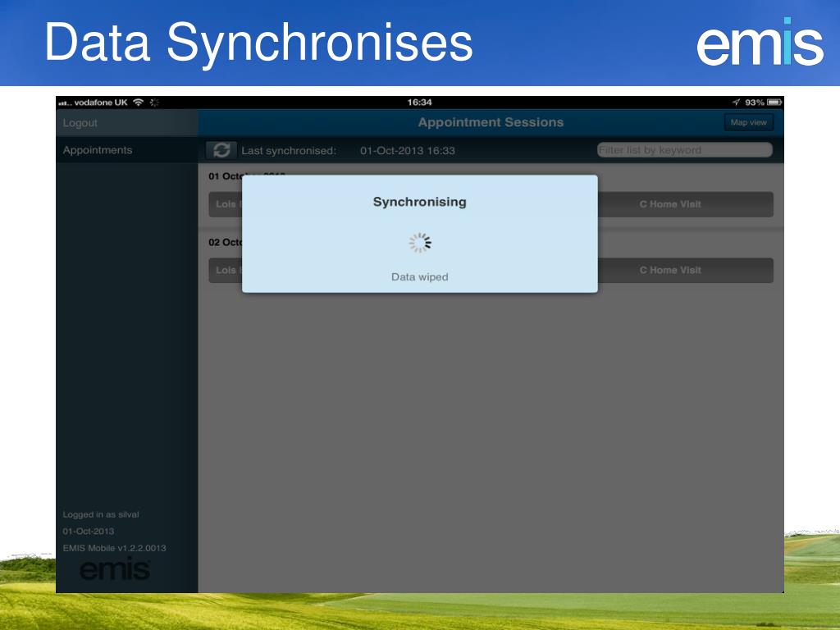Click the vodafone UK carrier label
This screenshot has height=630, width=840.
[100, 103]
